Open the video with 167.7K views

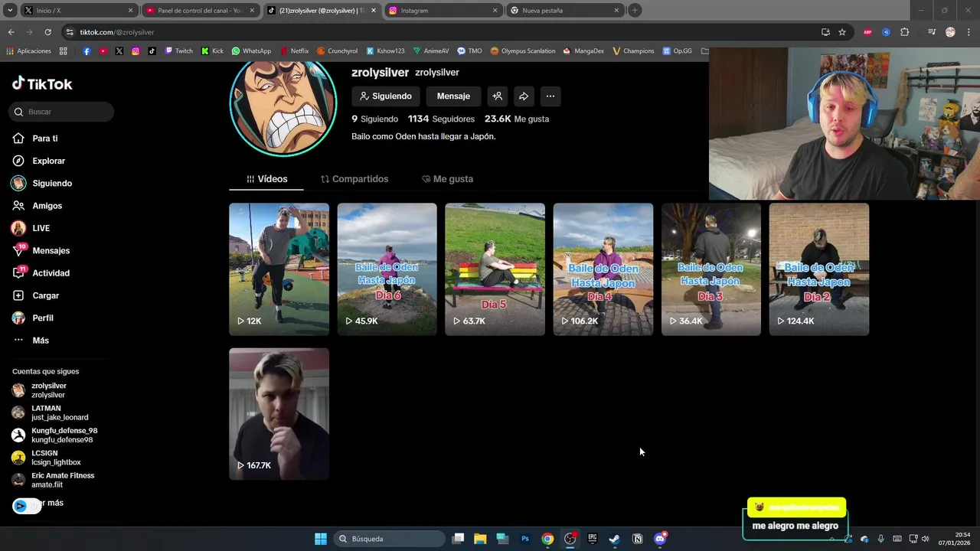(279, 414)
